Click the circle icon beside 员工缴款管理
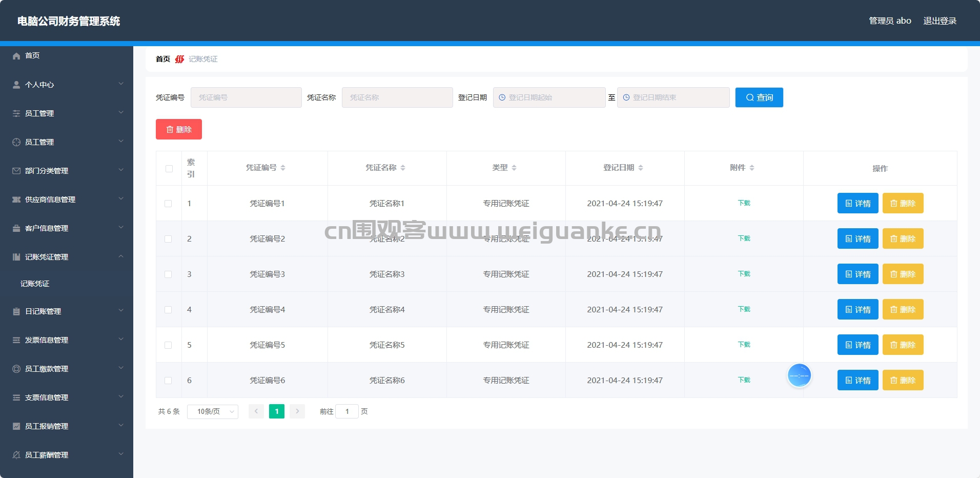 (16, 369)
